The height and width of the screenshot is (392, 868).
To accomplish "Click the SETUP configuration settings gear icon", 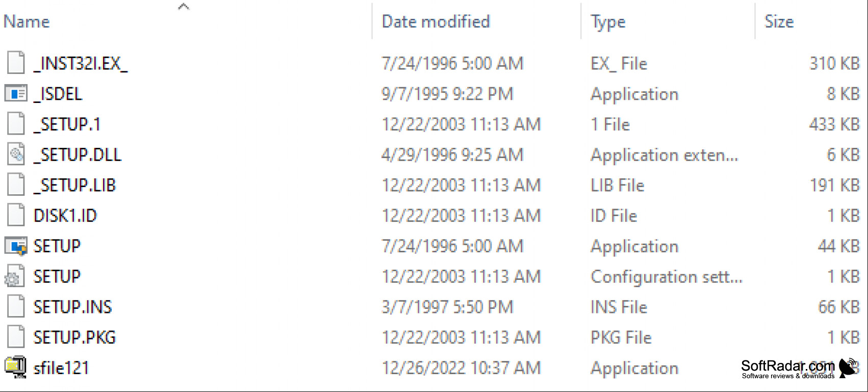I will click(15, 276).
